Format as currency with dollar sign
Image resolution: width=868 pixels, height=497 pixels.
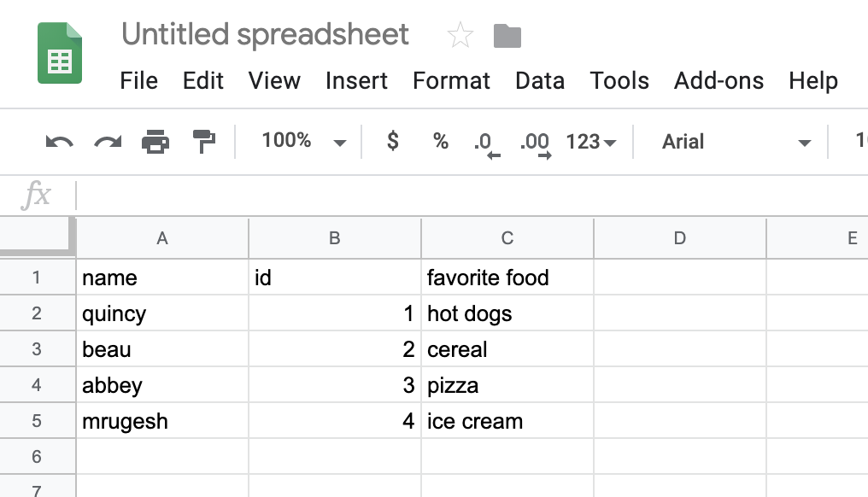coord(392,142)
